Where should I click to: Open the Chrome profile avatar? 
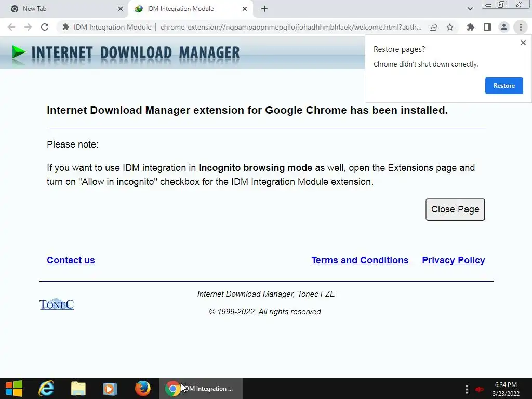(504, 27)
